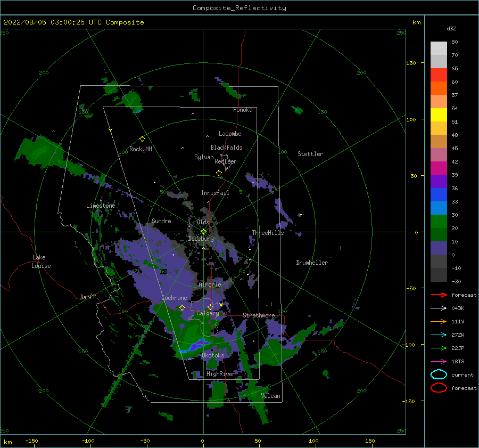Click the 20 dBZ green color swatch
The width and height of the screenshot is (479, 448).
click(x=439, y=221)
